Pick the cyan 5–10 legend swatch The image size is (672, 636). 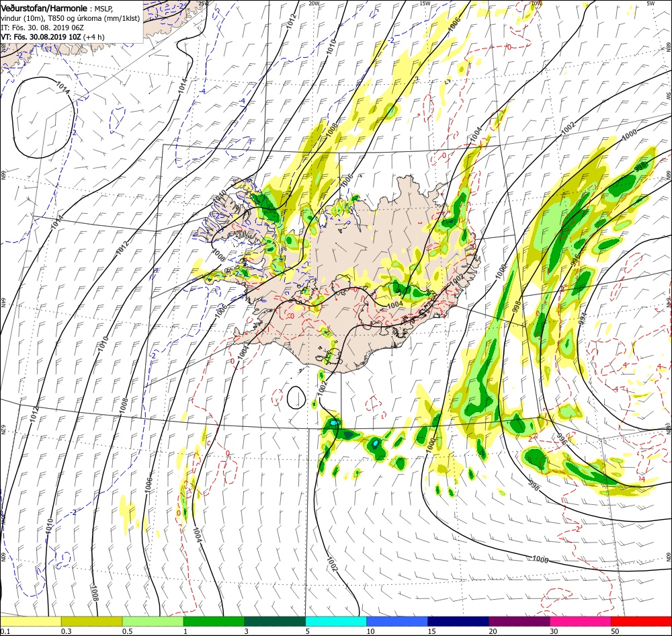click(336, 621)
